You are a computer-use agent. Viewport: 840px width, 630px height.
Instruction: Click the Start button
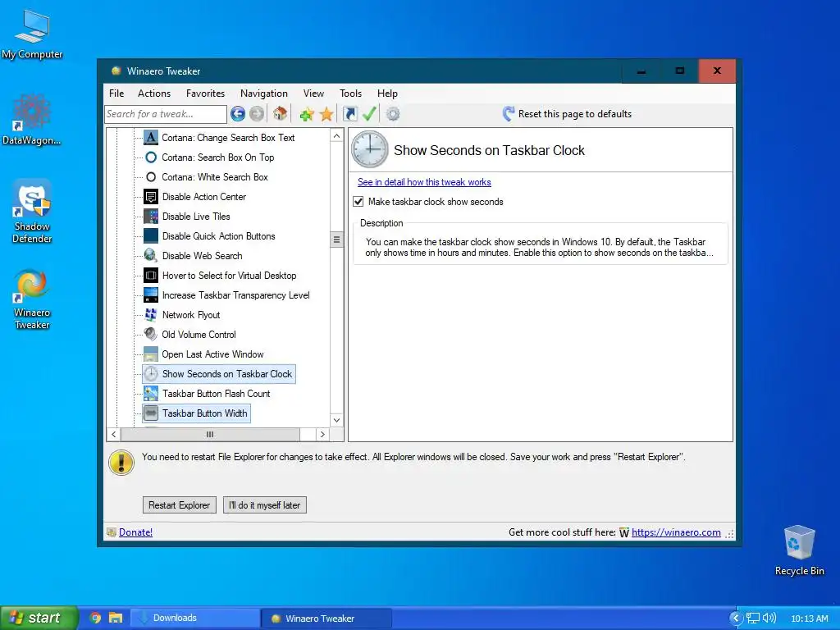click(39, 618)
